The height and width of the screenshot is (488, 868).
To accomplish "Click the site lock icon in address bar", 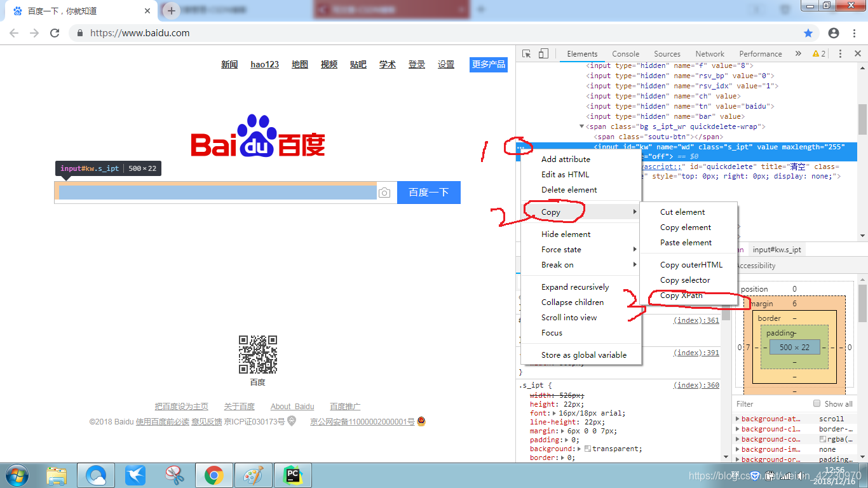I will click(x=80, y=33).
